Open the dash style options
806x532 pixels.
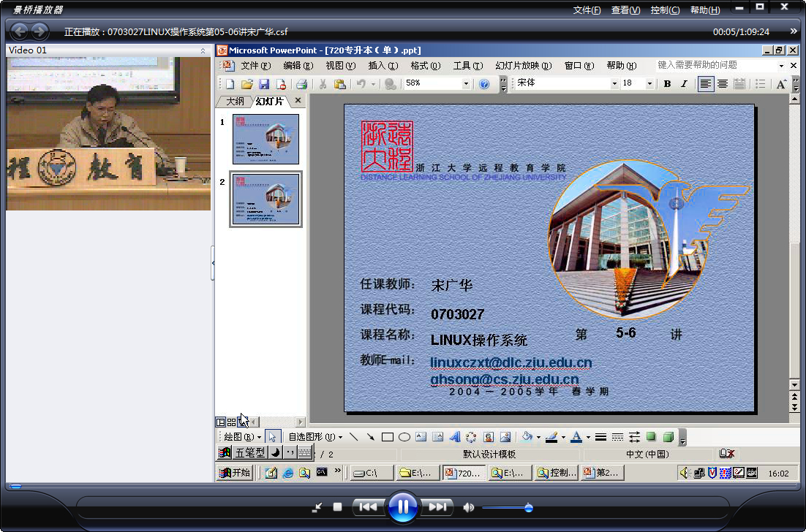(617, 437)
